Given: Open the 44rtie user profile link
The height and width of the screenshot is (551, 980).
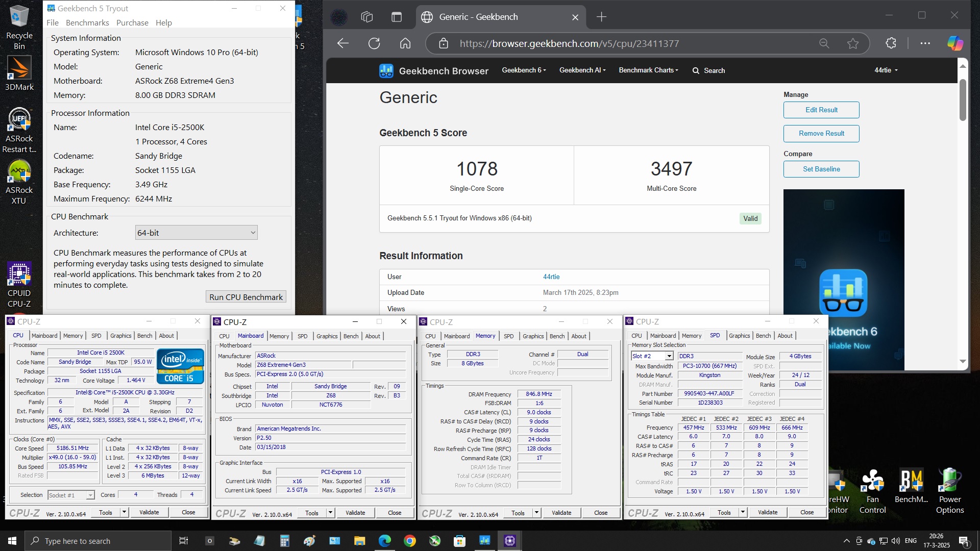Looking at the screenshot, I should (551, 277).
